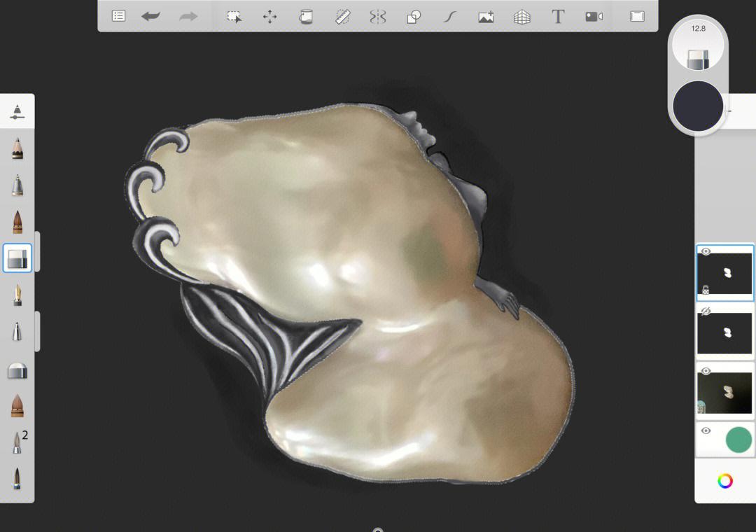
Task: Redo the undone action
Action: click(188, 16)
